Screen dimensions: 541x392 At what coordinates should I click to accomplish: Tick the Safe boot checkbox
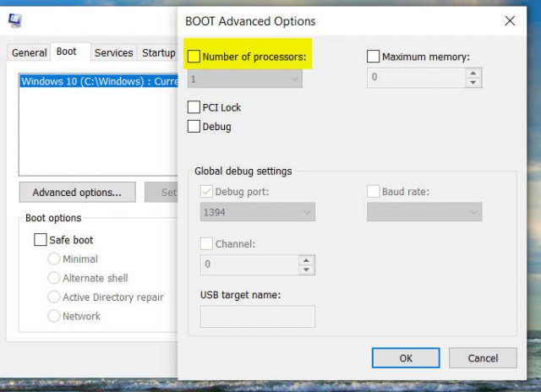click(41, 240)
